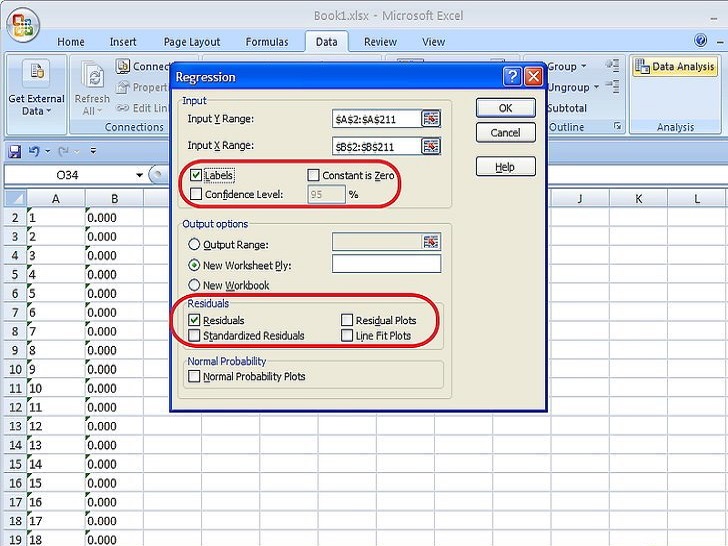This screenshot has height=546, width=728.
Task: Click the Properties icon in Connections group
Action: tap(123, 87)
